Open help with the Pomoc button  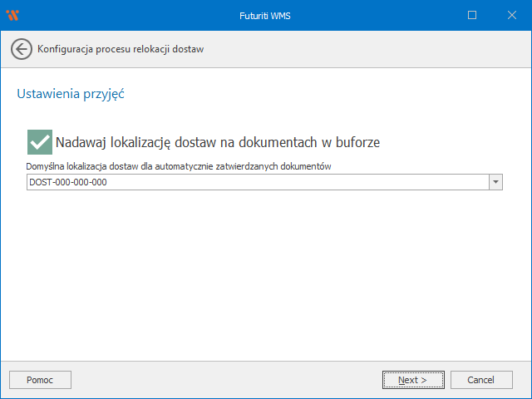tap(40, 380)
